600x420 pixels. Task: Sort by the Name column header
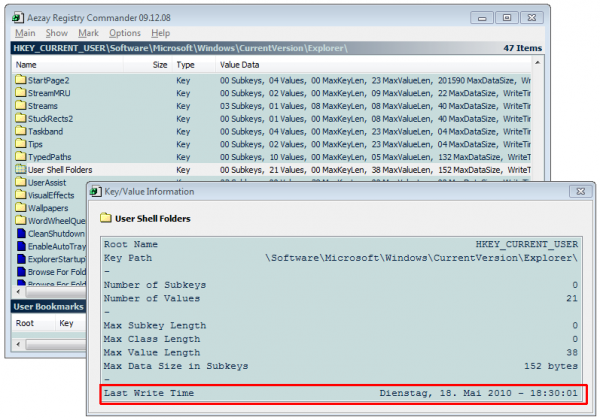[x=67, y=65]
